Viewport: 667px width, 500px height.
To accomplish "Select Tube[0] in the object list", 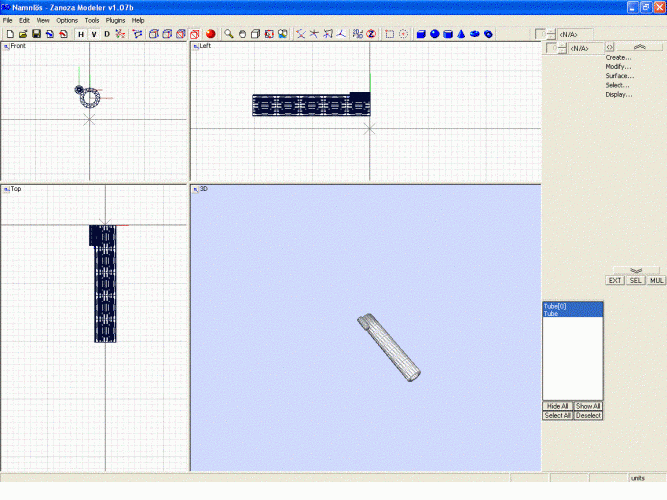I will tap(555, 306).
